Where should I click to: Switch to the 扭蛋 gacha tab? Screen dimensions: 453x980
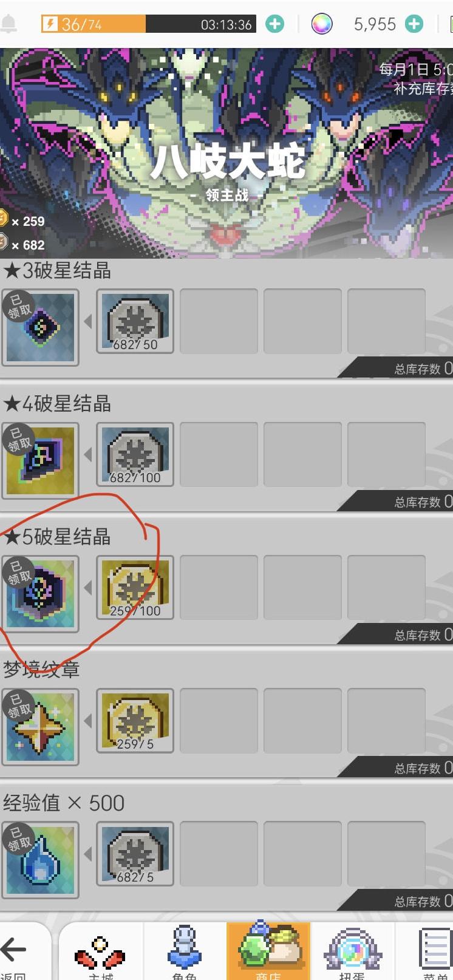[352, 952]
